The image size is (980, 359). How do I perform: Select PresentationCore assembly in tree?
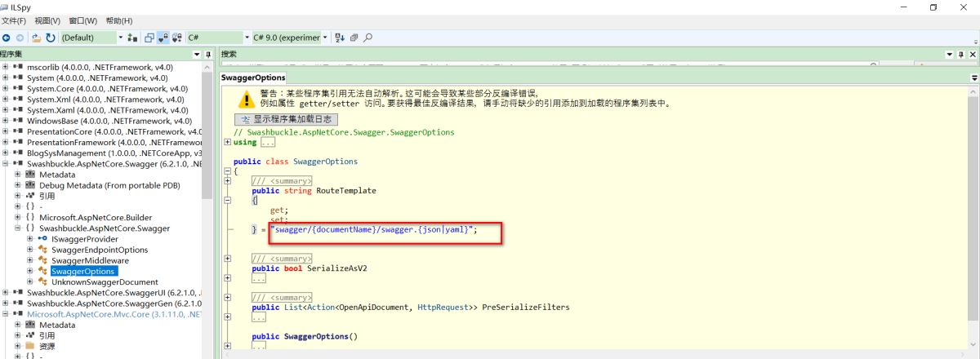pyautogui.click(x=114, y=131)
